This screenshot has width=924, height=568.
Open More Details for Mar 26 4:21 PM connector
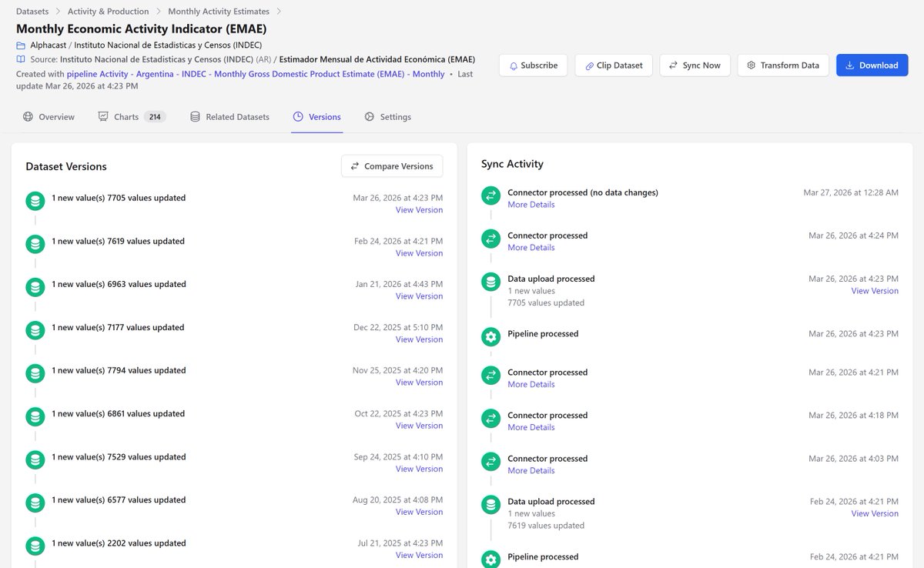(531, 384)
